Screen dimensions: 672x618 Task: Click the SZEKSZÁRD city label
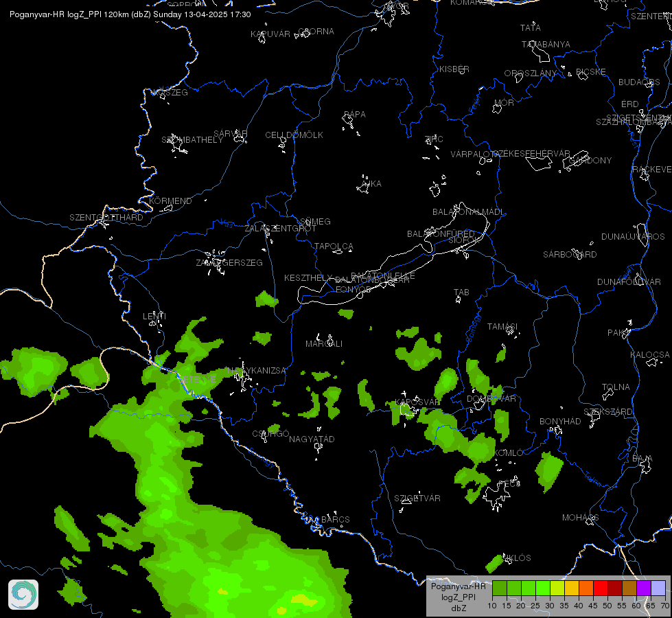click(607, 412)
